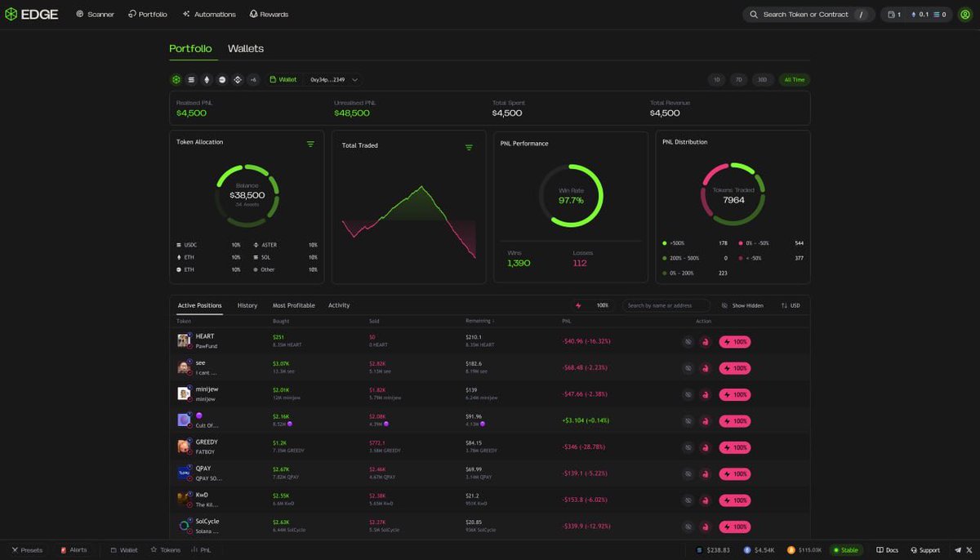
Task: Open the Most Profitable tab
Action: click(294, 304)
